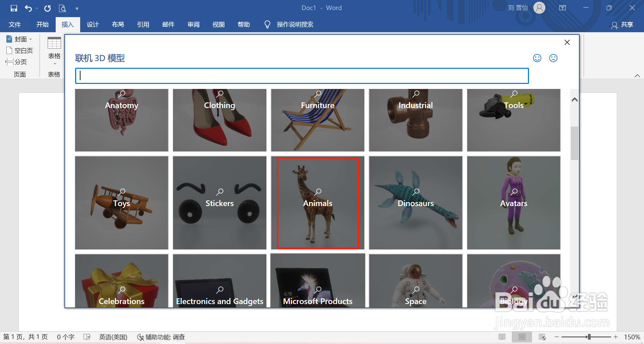Switch to Web Layout view icon
The height and width of the screenshot is (344, 644).
[542, 337]
